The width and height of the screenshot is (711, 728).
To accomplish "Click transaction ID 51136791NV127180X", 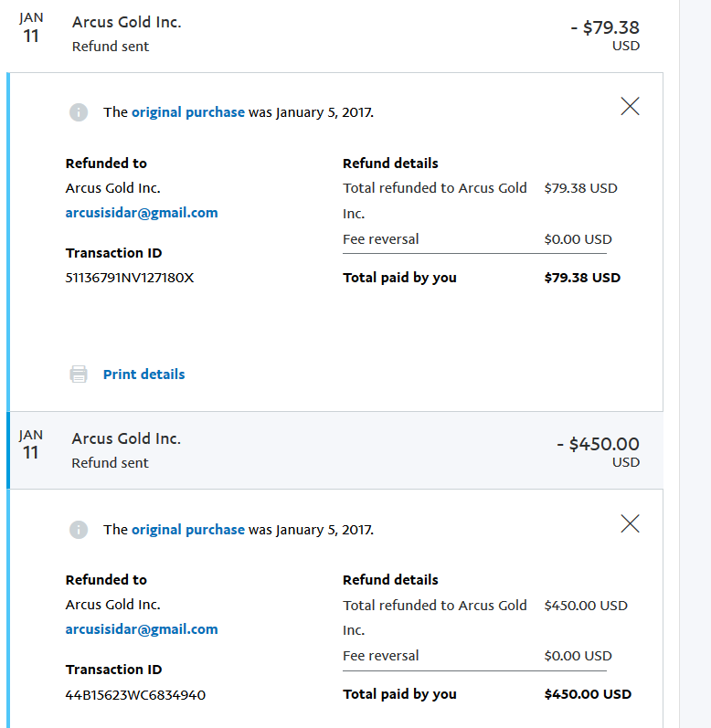I will pos(130,278).
